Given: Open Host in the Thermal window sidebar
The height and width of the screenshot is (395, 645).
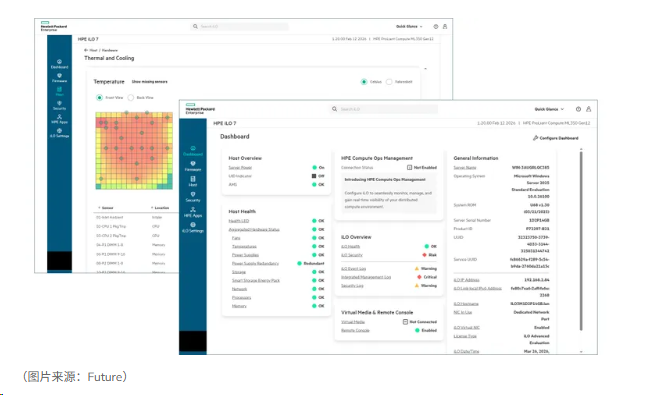Looking at the screenshot, I should click(x=60, y=91).
